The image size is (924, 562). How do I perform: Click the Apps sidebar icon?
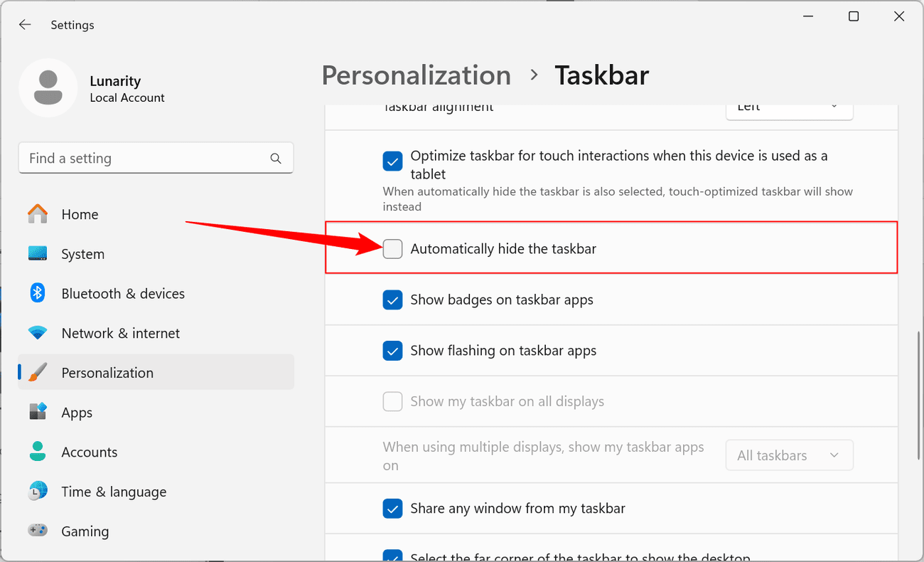38,413
